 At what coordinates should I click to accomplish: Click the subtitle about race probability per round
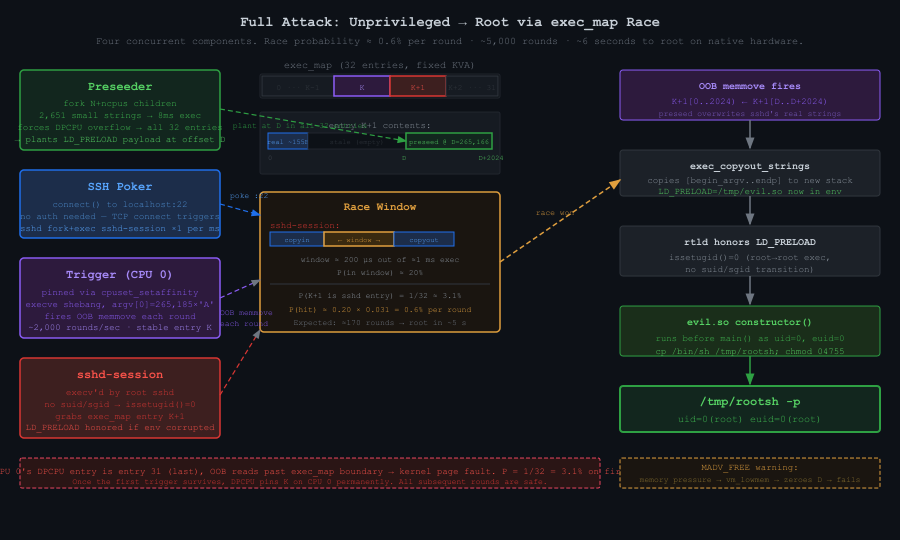click(x=449, y=41)
